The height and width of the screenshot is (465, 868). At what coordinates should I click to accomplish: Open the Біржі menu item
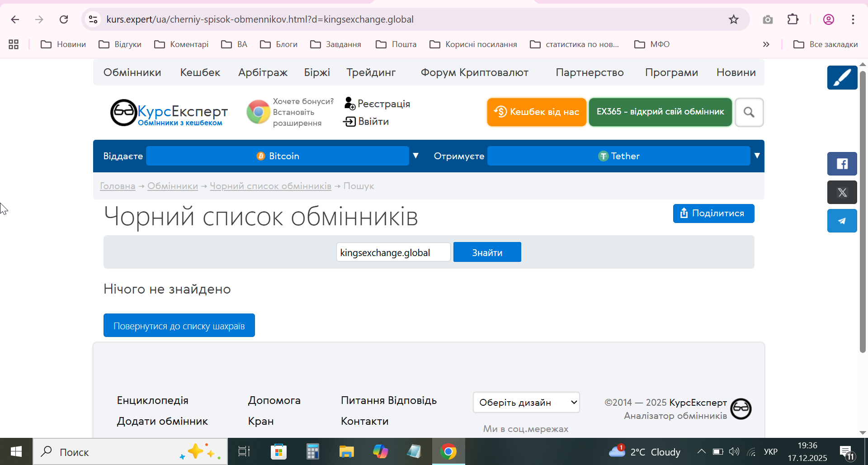coord(317,72)
